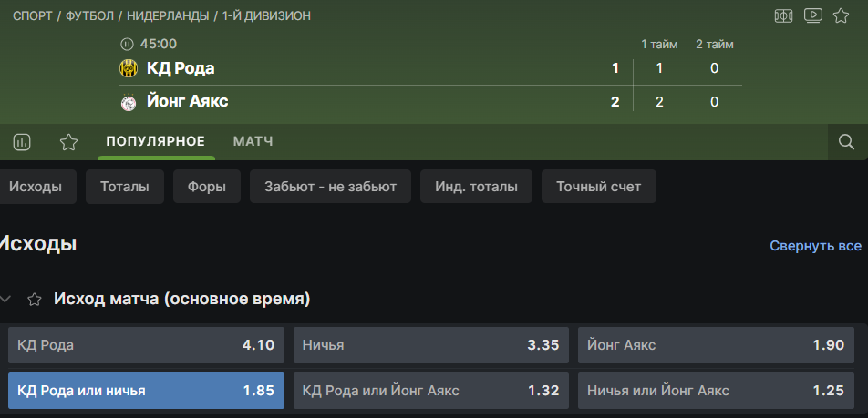Click the Йонг Аякс team logo
The width and height of the screenshot is (868, 418).
(128, 102)
